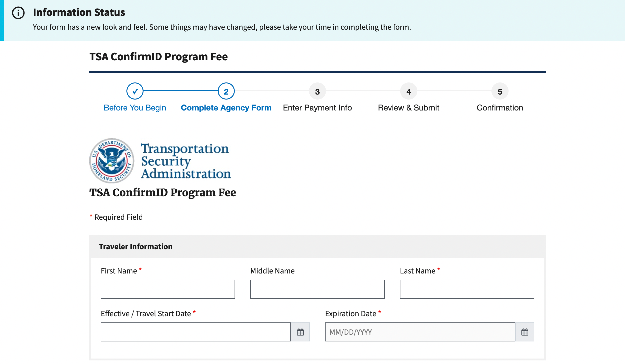
Task: Click the Review & Submit step label
Action: click(409, 108)
